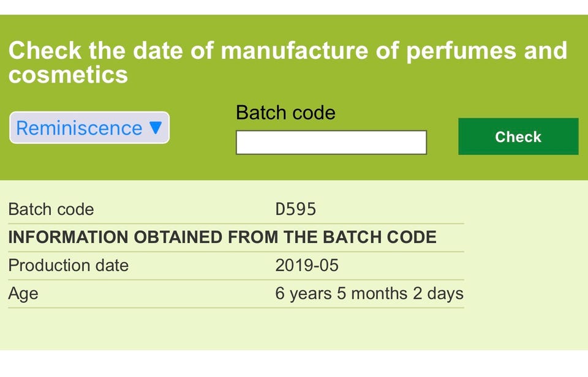588x377 pixels.
Task: Click the 2 days part of the age
Action: point(438,294)
